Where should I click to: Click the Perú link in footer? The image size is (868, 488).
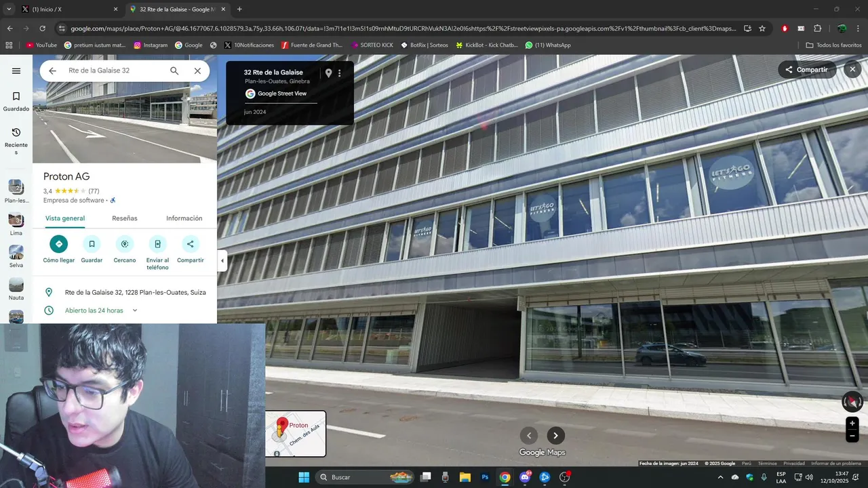pos(747,464)
